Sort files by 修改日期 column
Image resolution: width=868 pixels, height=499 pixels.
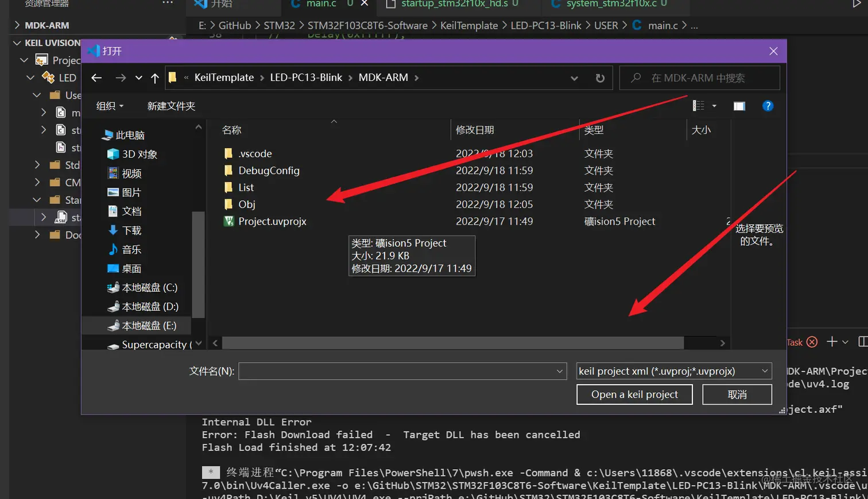coord(475,130)
